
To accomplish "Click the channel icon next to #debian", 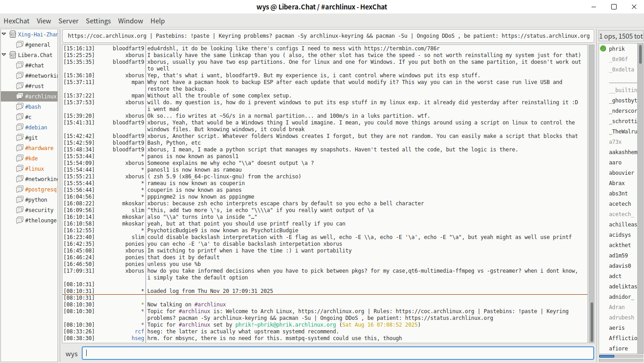I will [19, 127].
